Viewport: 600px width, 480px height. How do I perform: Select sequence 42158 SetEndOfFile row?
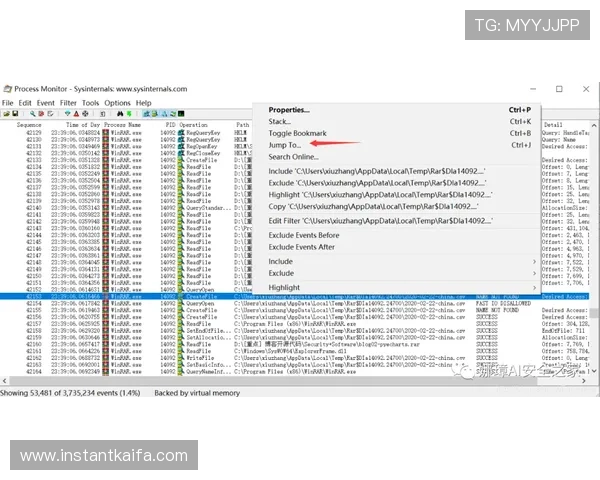tap(294, 331)
